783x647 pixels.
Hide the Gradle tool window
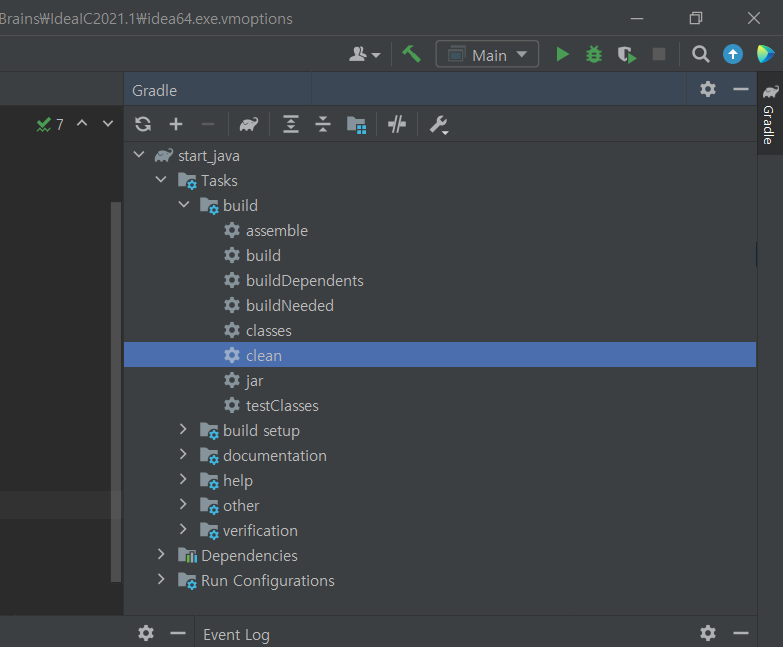741,89
